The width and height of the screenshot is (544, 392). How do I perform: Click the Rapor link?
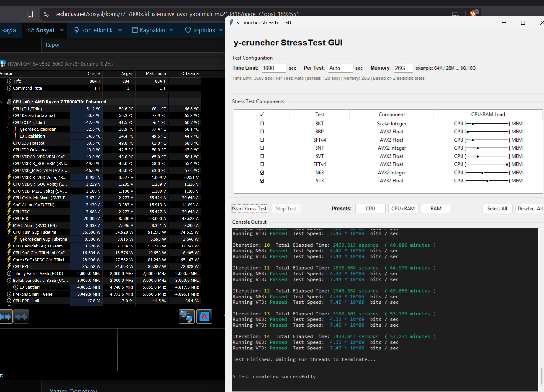click(x=53, y=45)
